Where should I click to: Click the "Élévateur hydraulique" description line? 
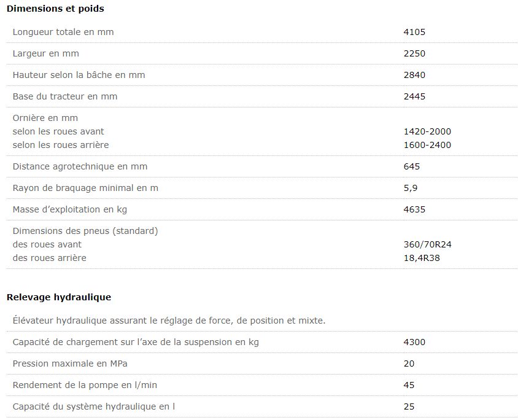click(x=169, y=321)
